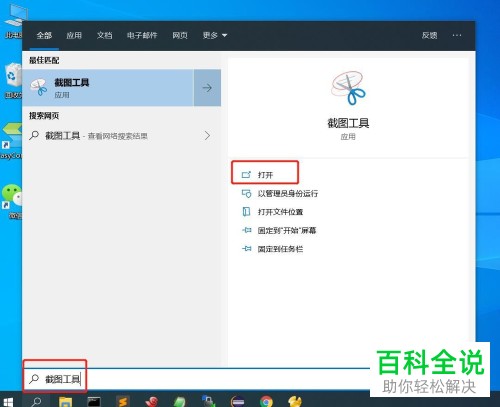Click the file location folder icon
This screenshot has width=500, height=407.
[x=246, y=212]
